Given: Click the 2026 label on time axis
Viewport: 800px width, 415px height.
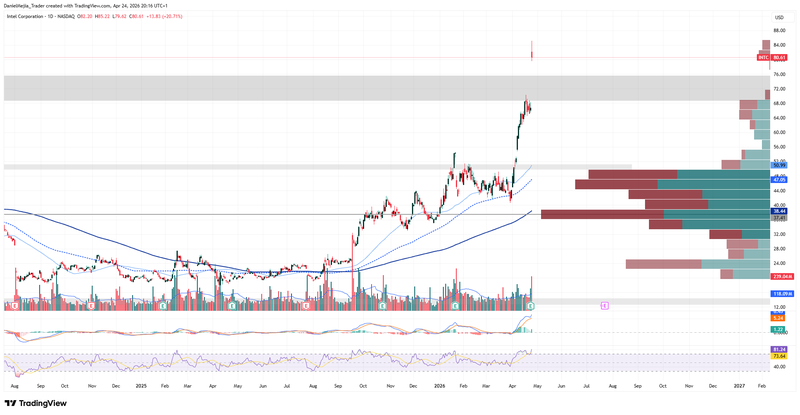Looking at the screenshot, I should (439, 384).
